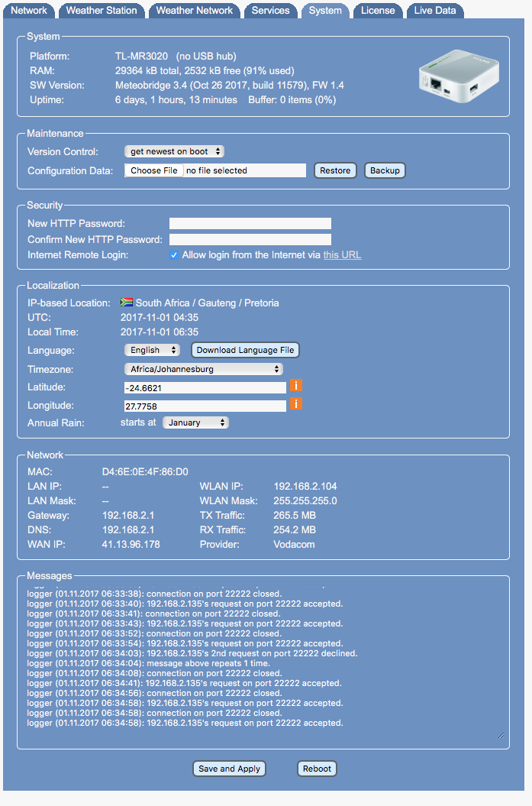Screen dimensions: 532x806
Task: Switch to the Network tab
Action: [x=29, y=11]
